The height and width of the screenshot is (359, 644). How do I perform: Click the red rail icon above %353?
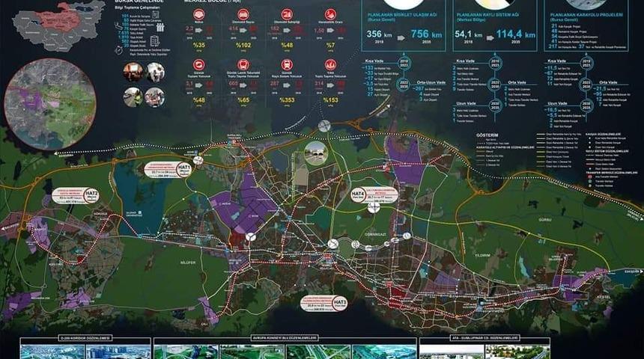pos(287,65)
